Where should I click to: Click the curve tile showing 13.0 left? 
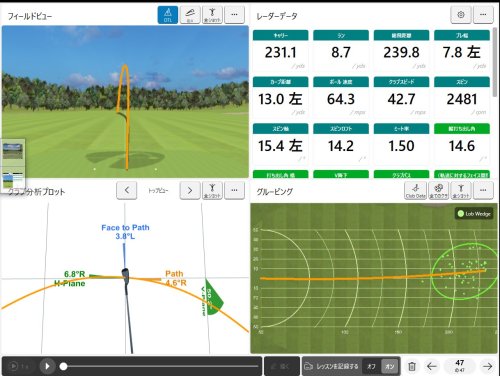[x=280, y=97]
